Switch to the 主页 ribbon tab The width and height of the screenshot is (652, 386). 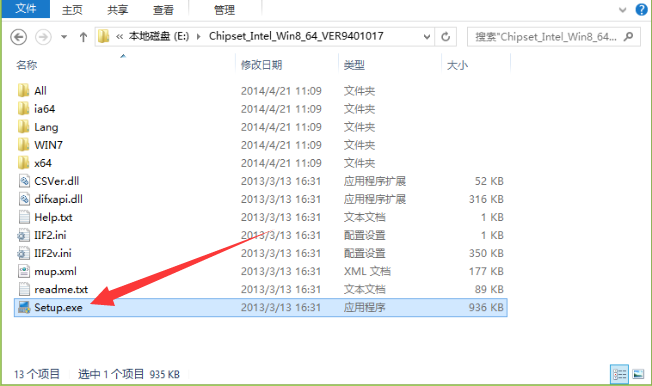point(72,10)
